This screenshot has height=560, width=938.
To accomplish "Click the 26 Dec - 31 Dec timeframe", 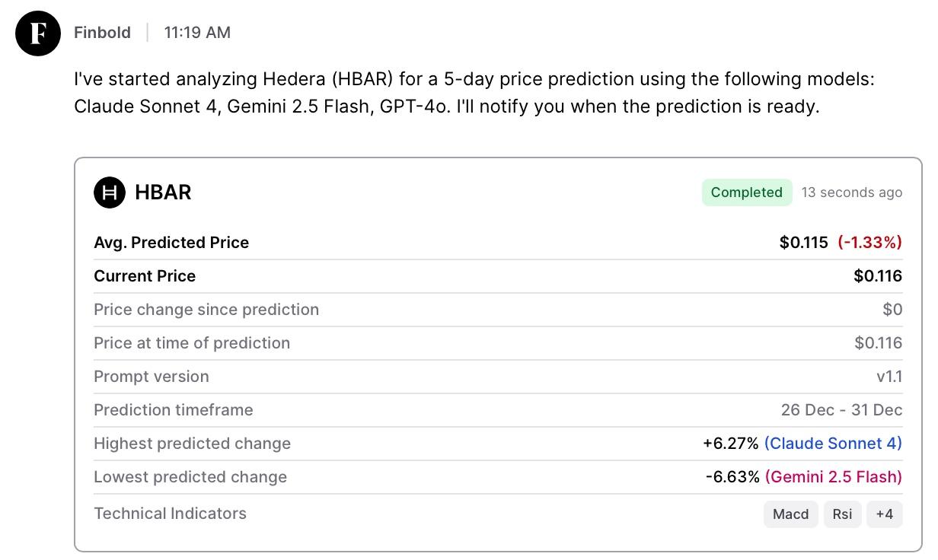I will point(841,410).
